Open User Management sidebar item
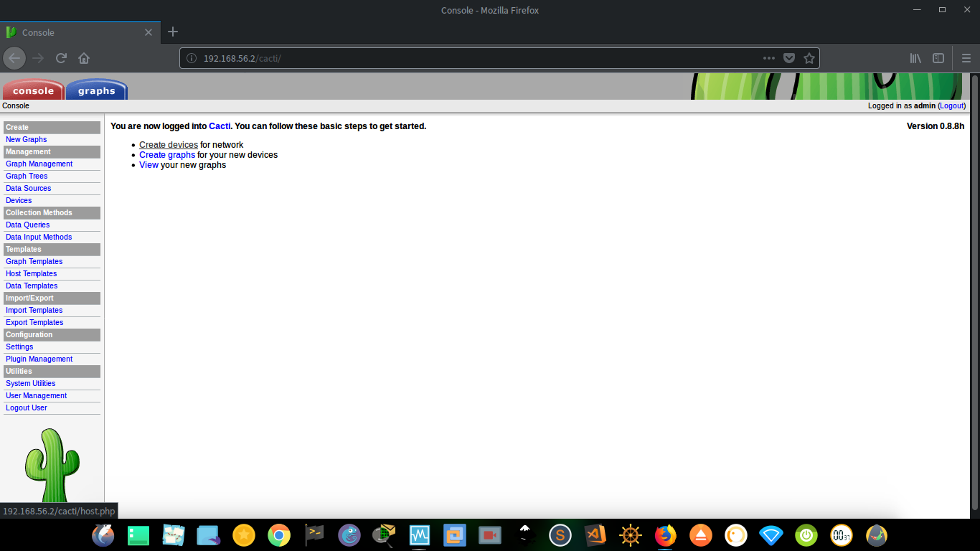Screen dimensions: 980x551 [36, 395]
